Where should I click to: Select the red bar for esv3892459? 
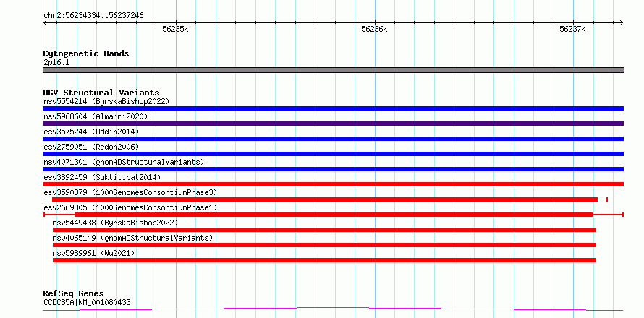(333, 184)
